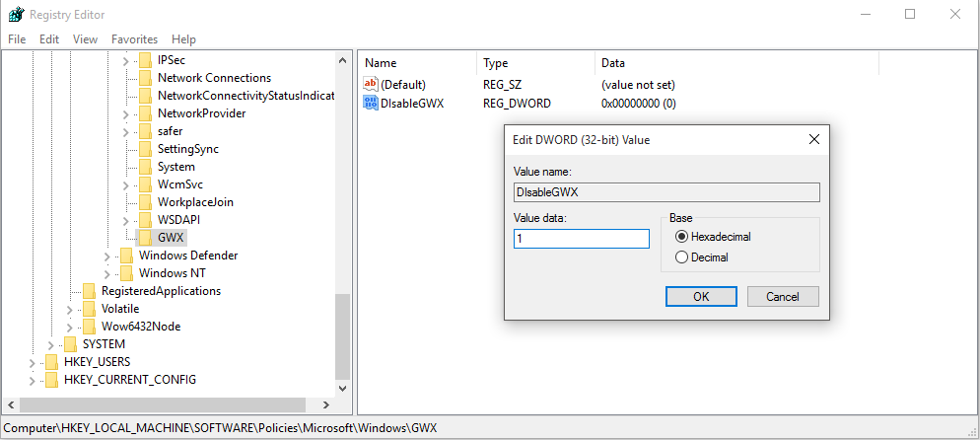This screenshot has width=980, height=440.
Task: Click the tree vertical scrollbar thumb
Action: point(342,336)
